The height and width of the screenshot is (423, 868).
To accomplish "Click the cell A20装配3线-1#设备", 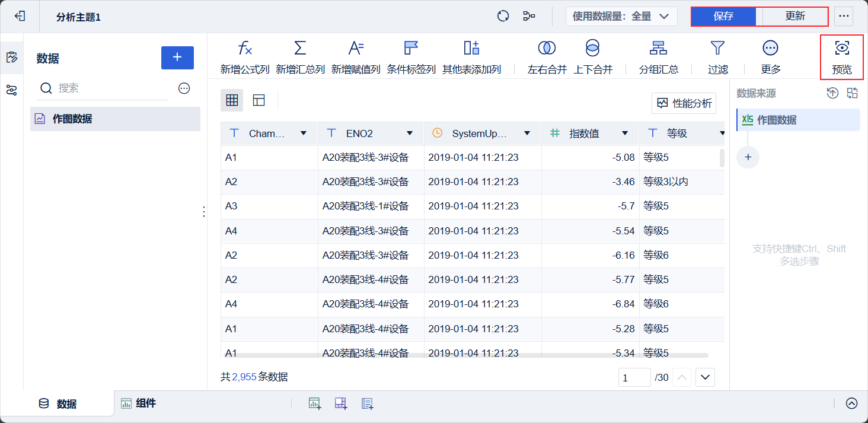I will click(x=371, y=206).
